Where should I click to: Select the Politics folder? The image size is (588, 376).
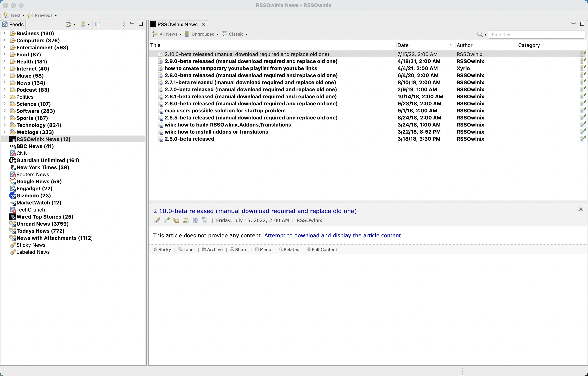pos(25,97)
